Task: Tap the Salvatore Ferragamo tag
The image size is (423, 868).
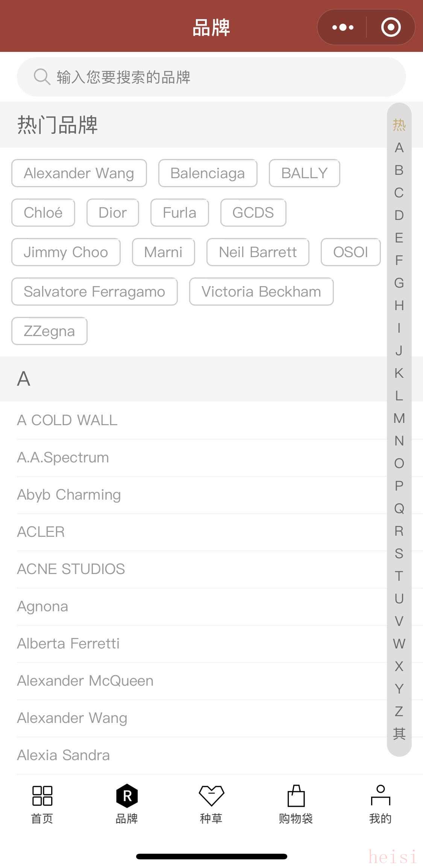Action: coord(94,292)
